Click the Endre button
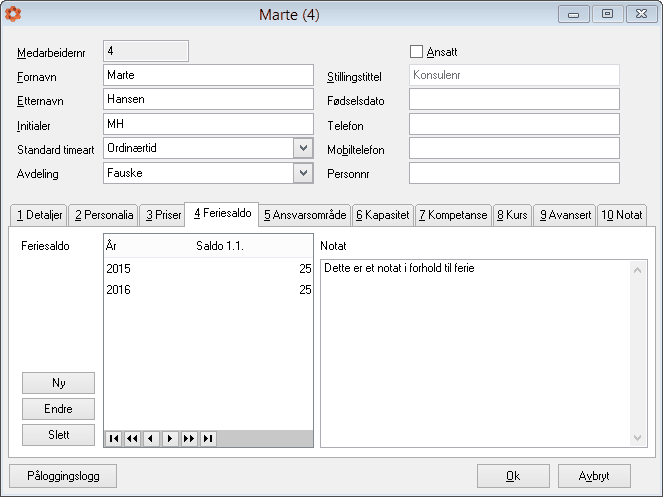This screenshot has width=663, height=497. click(x=58, y=409)
